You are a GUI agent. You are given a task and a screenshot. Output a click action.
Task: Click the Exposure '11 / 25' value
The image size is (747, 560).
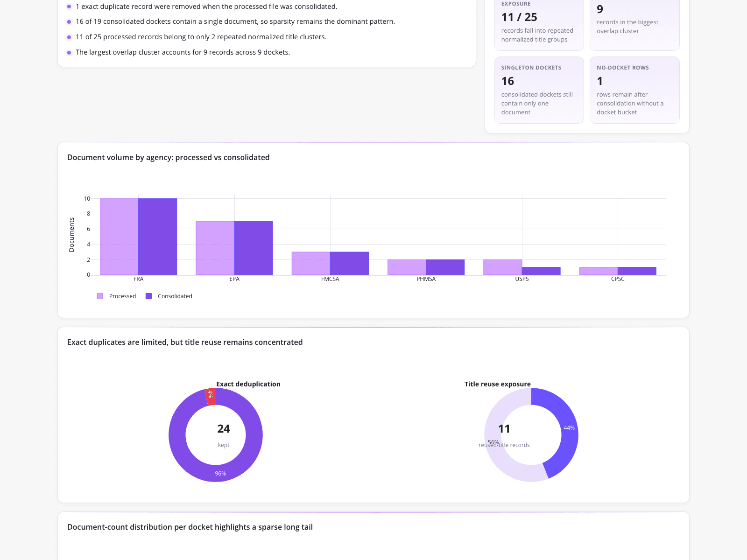click(519, 17)
